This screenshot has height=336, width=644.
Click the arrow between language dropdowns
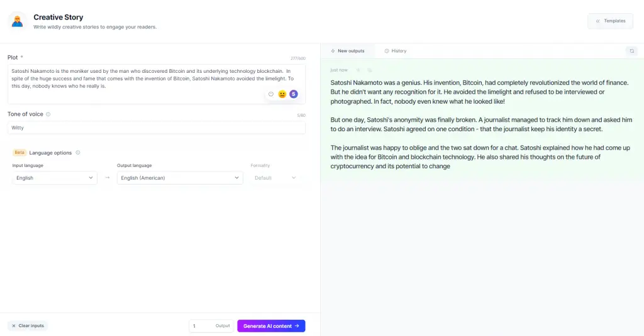pos(107,178)
